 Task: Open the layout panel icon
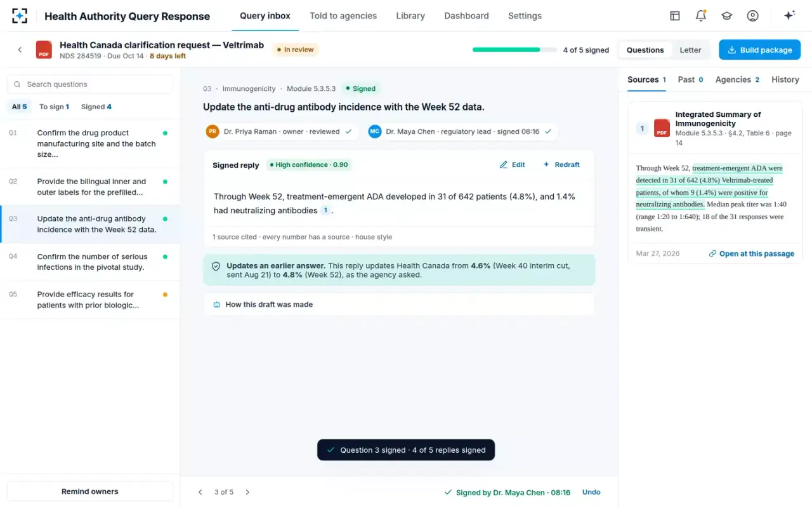click(675, 16)
